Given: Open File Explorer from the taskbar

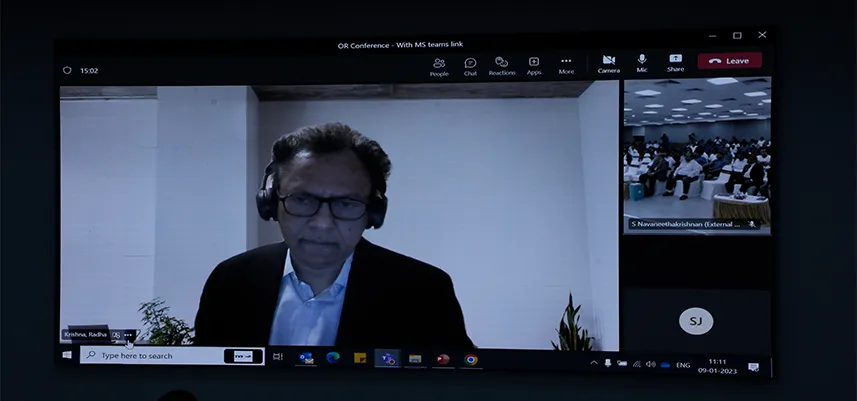Looking at the screenshot, I should [x=415, y=359].
